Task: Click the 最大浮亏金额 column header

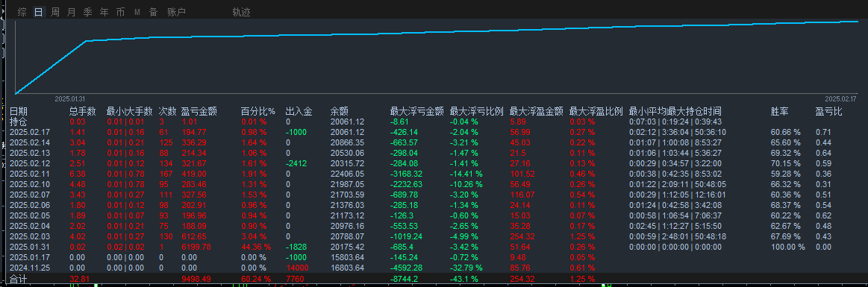Action: tap(417, 111)
